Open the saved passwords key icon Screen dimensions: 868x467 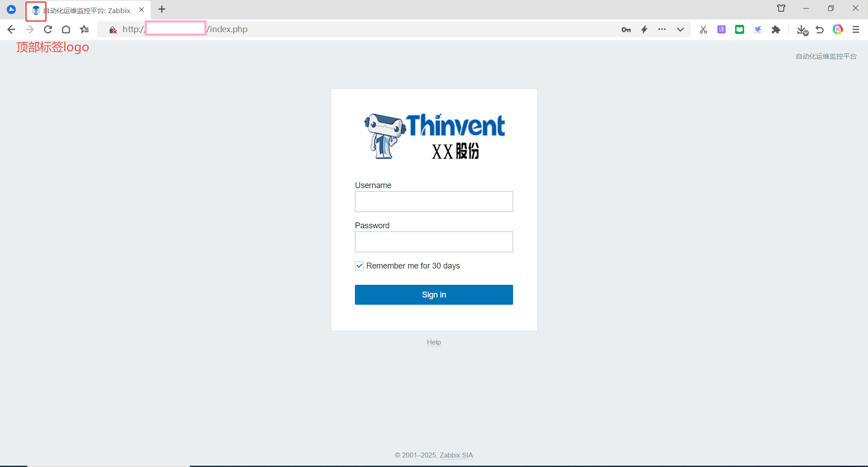[x=626, y=30]
